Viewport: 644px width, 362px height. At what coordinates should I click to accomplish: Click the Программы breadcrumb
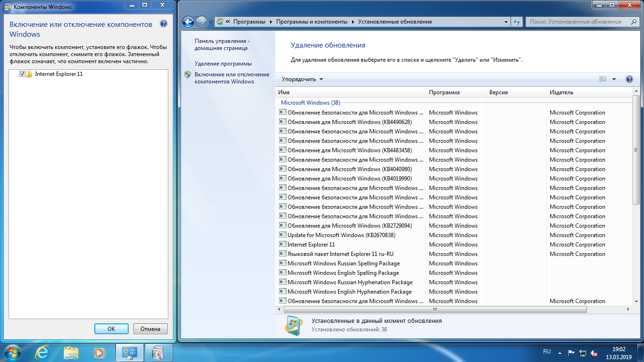click(x=249, y=22)
